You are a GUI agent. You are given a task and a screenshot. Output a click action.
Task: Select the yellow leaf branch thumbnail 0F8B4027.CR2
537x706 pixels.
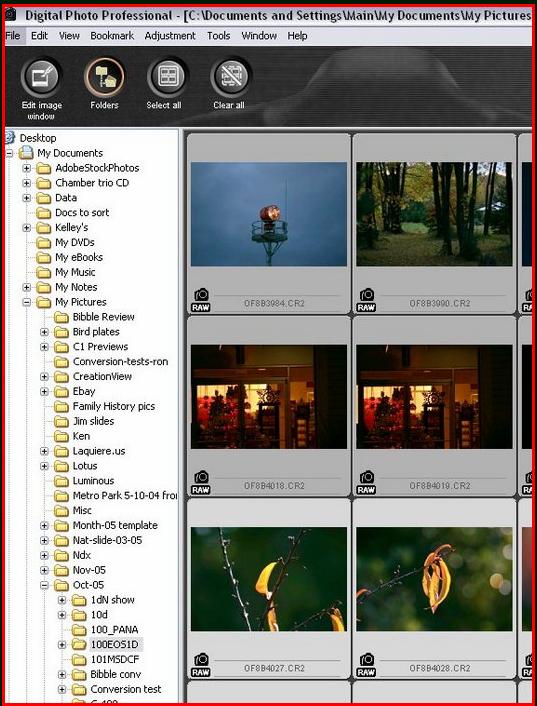tap(269, 579)
